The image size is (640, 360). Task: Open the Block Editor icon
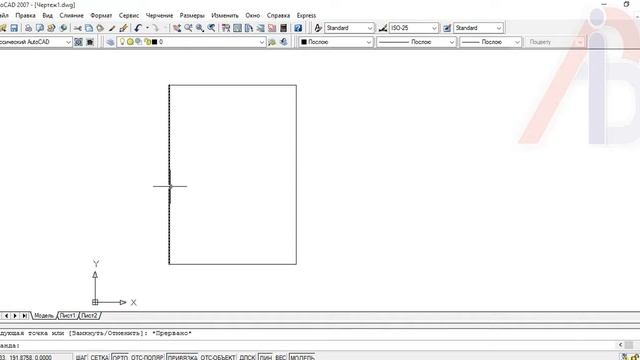pyautogui.click(x=123, y=28)
